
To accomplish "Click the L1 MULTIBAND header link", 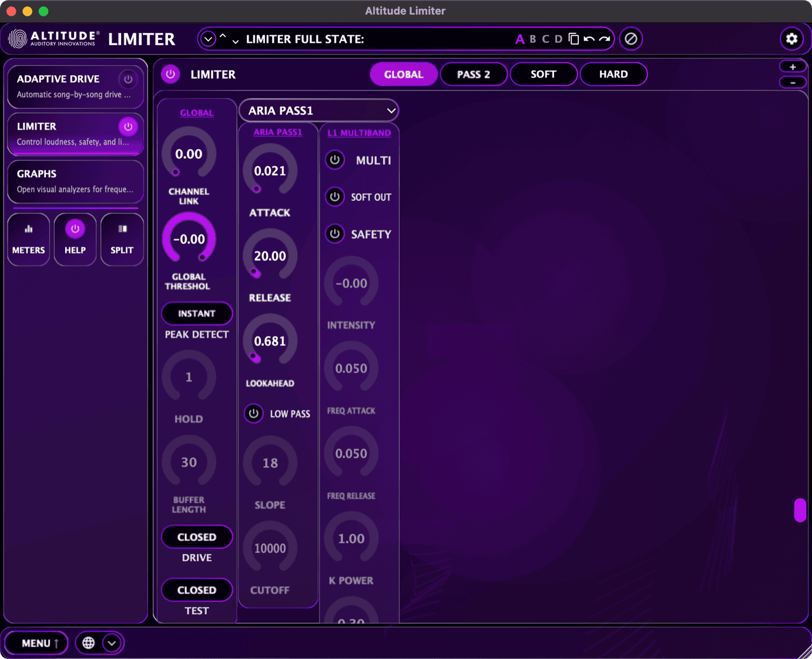I will pos(359,133).
